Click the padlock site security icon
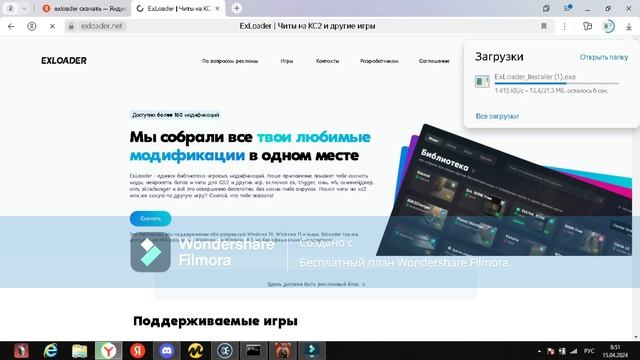The height and width of the screenshot is (360, 640). point(71,26)
